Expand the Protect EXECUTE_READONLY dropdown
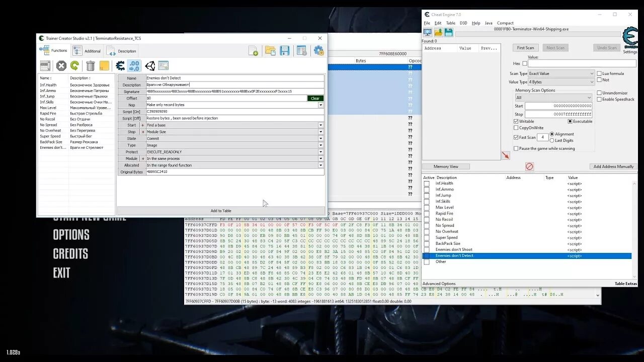The image size is (644, 362). point(320,152)
